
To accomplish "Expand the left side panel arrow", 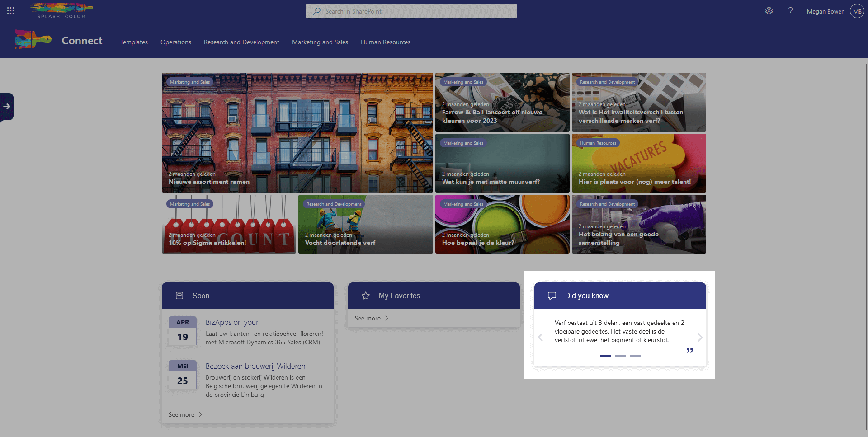I will [x=7, y=107].
